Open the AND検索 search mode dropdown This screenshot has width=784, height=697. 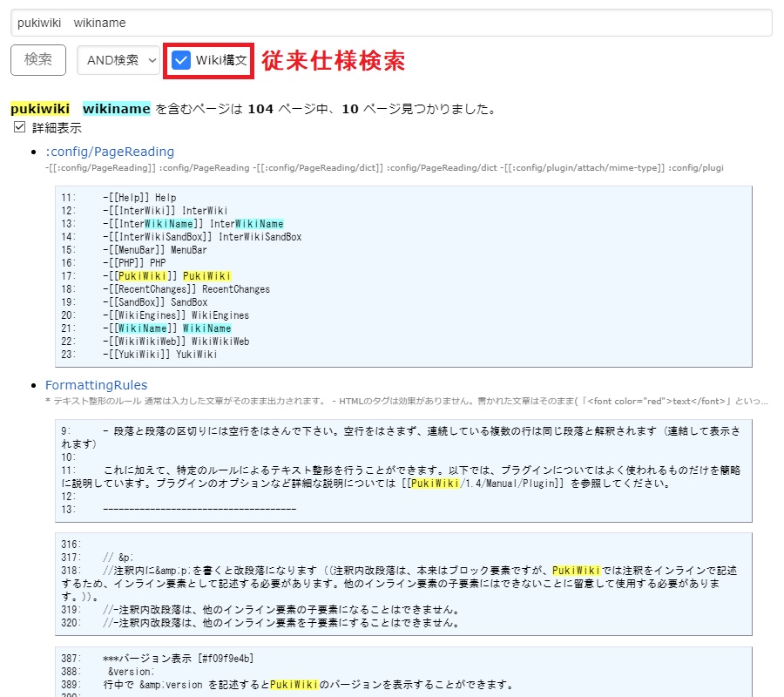117,60
